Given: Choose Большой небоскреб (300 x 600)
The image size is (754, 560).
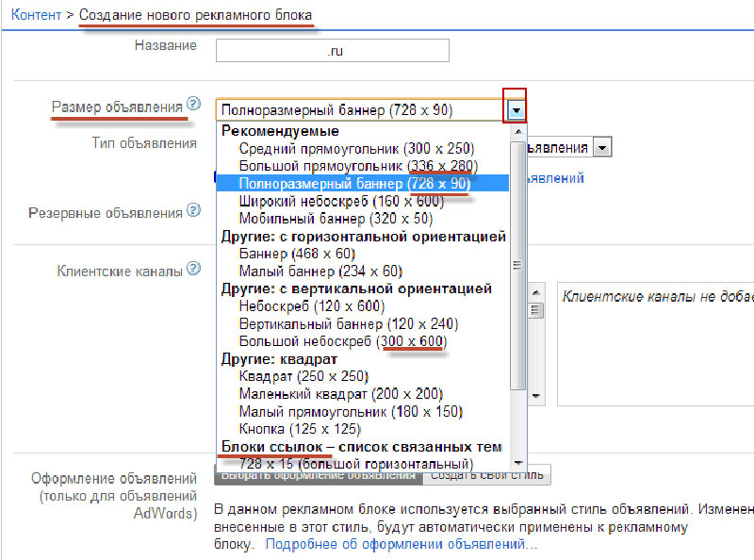Looking at the screenshot, I should pyautogui.click(x=343, y=341).
